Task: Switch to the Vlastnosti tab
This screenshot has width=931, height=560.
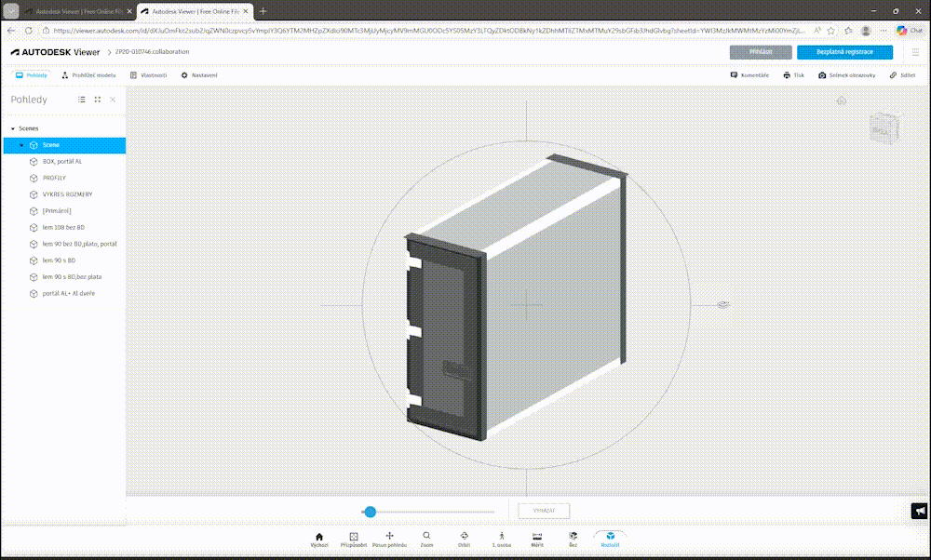Action: pos(149,75)
